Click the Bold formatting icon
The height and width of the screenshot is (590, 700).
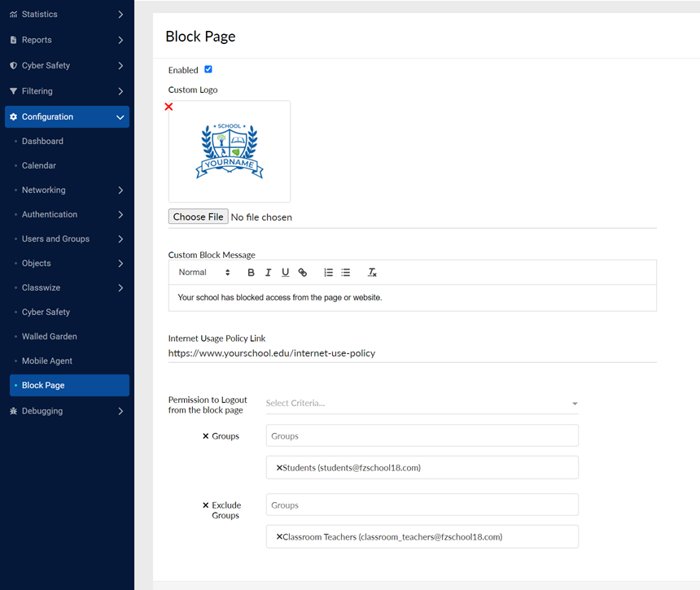point(251,273)
